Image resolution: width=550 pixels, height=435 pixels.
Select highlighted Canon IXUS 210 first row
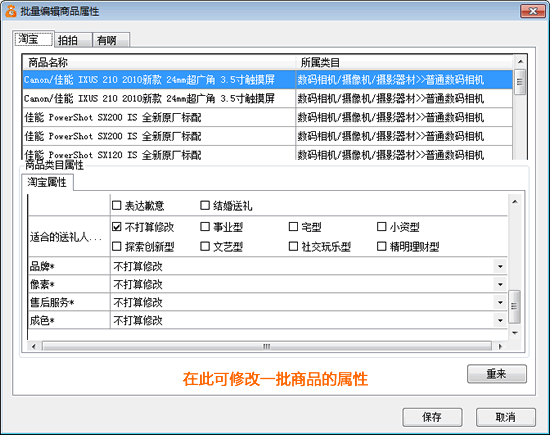(159, 80)
